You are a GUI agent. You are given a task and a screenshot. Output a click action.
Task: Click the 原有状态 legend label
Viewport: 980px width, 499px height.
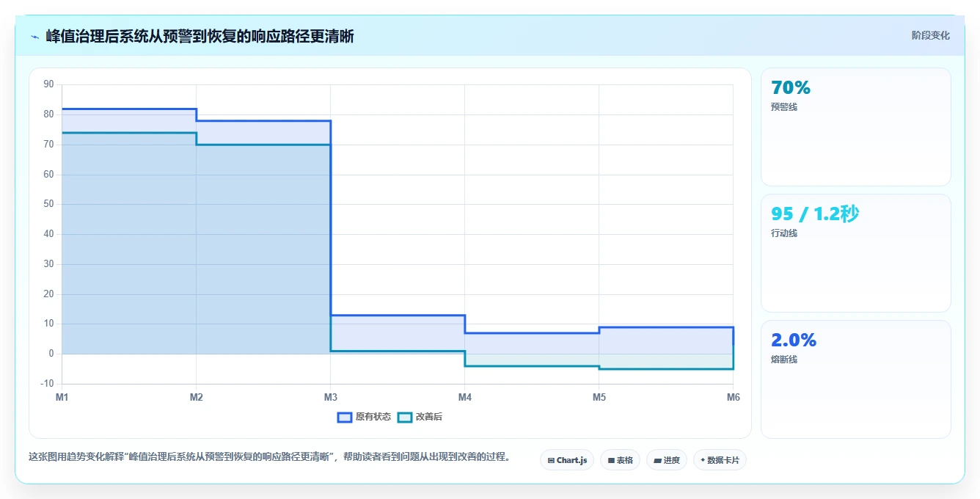point(373,417)
